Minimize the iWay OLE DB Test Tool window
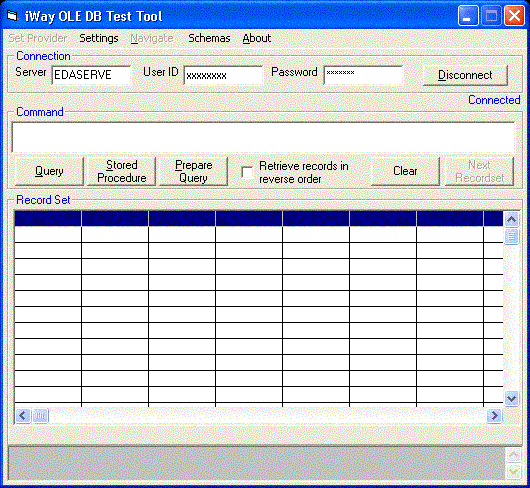 [x=468, y=16]
